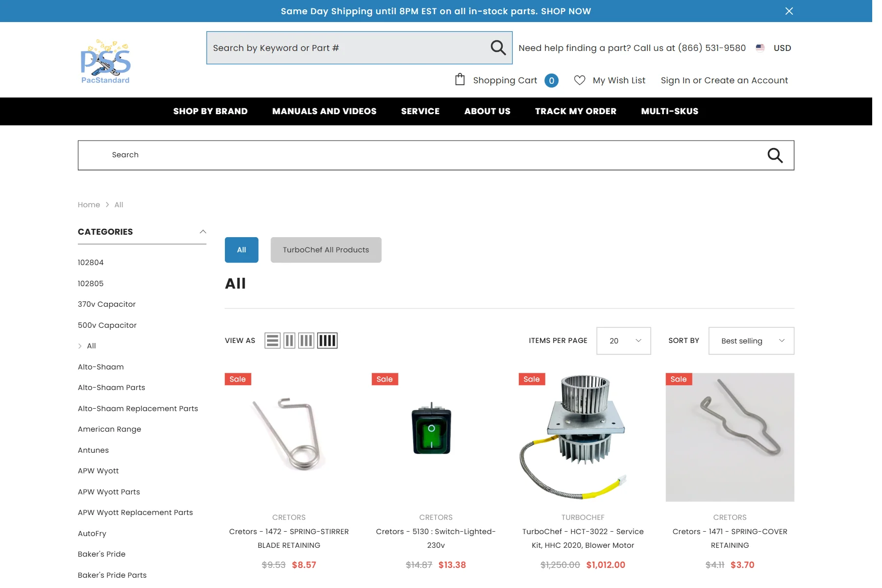
Task: Switch to four-column grid view icon
Action: (x=327, y=341)
